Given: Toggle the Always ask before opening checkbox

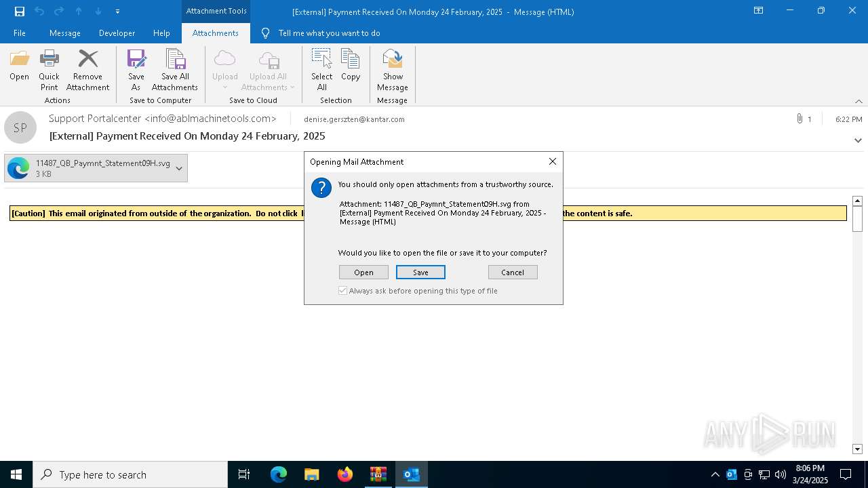Looking at the screenshot, I should pyautogui.click(x=343, y=291).
